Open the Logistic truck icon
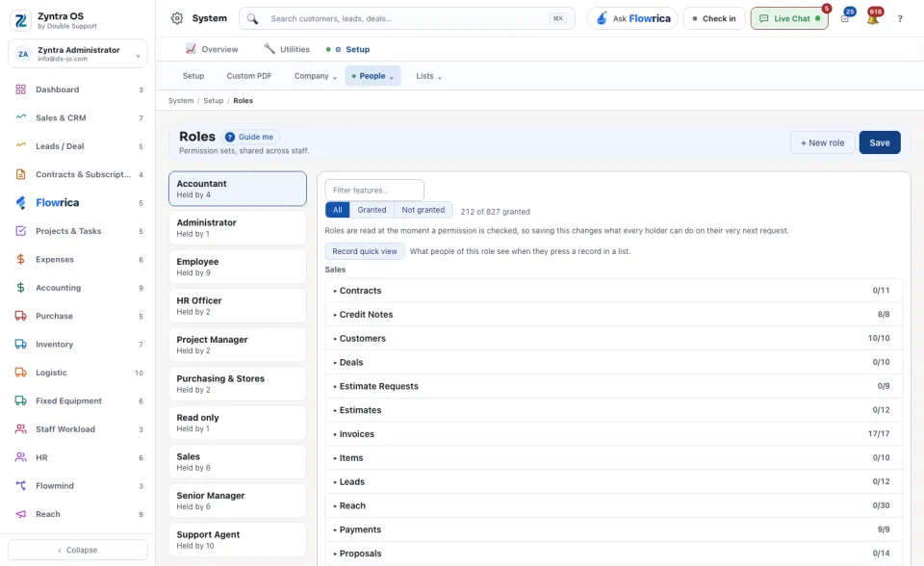The height and width of the screenshot is (566, 924). (x=20, y=373)
